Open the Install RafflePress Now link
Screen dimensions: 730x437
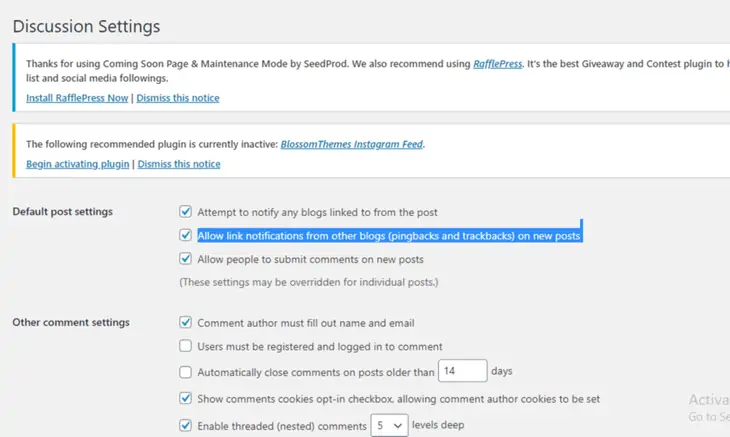[x=77, y=98]
